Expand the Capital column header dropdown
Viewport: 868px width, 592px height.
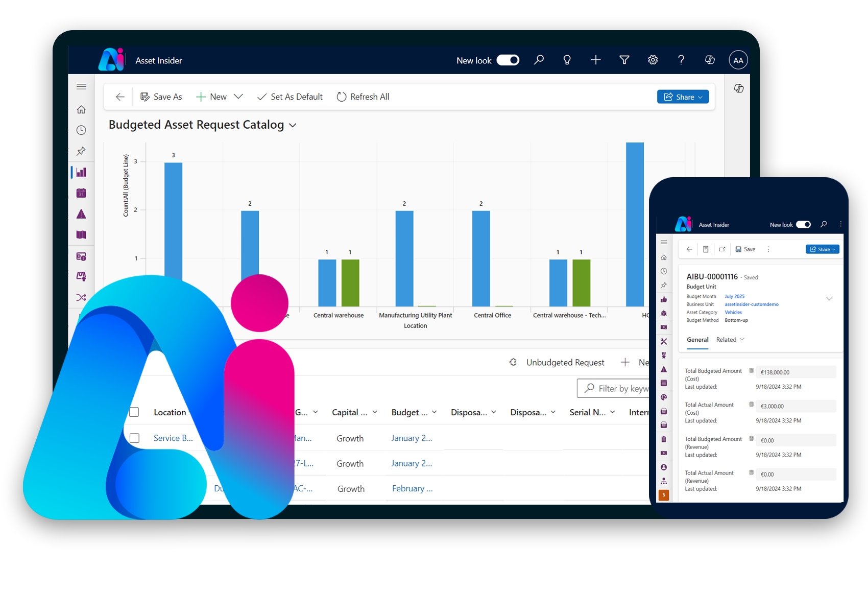(x=375, y=412)
